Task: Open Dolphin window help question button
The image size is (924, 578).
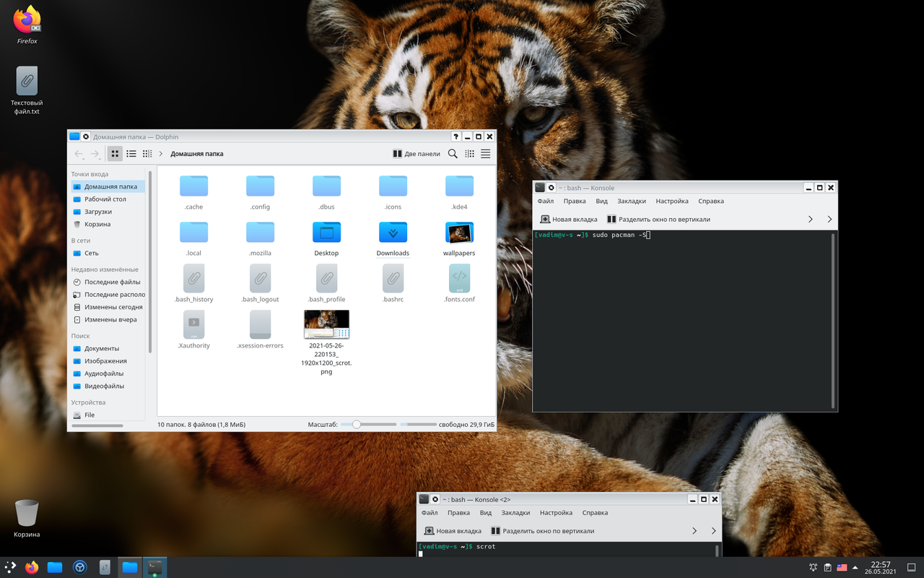Action: pyautogui.click(x=456, y=137)
